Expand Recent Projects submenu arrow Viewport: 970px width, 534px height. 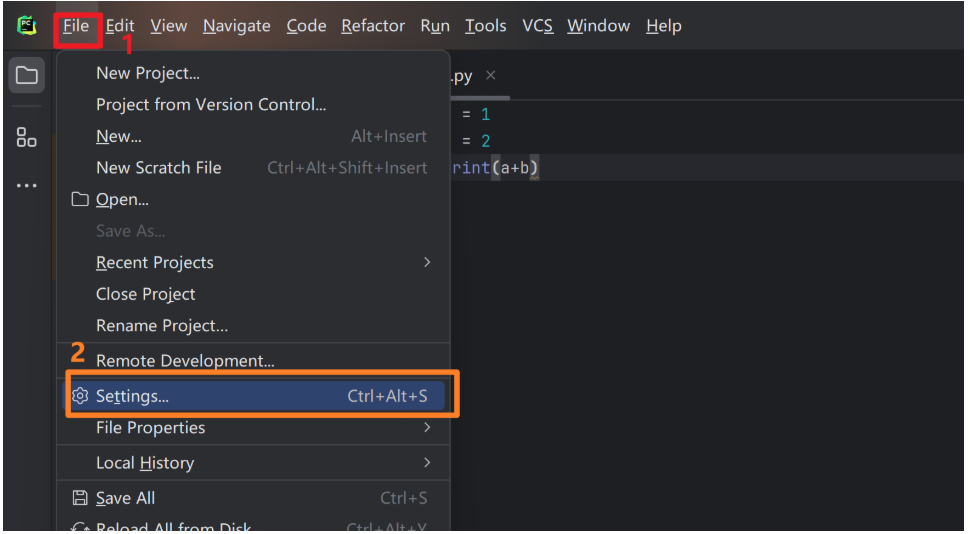427,262
